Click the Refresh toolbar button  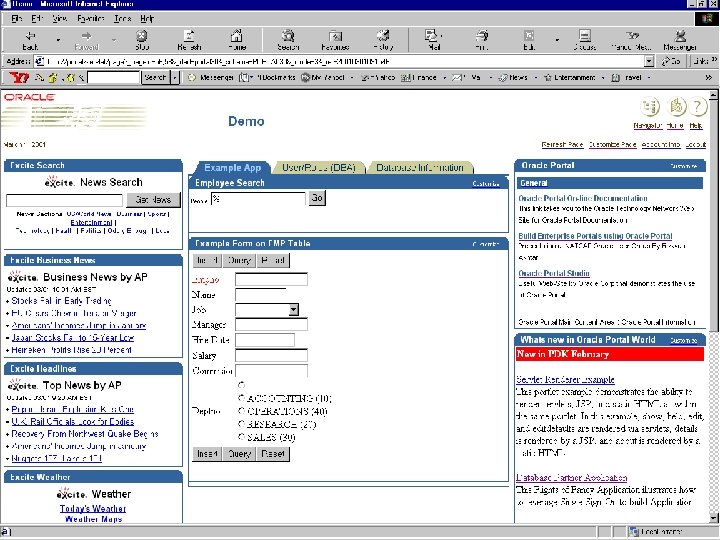point(189,40)
